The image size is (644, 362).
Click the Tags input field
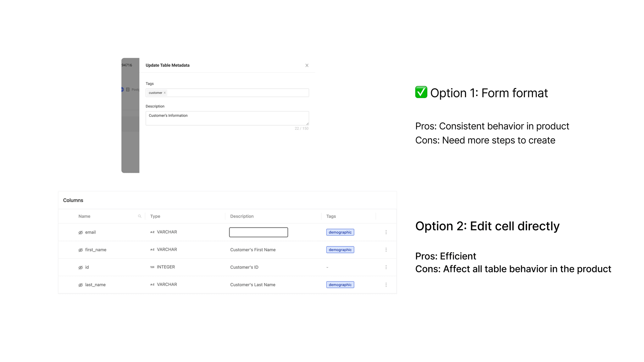(x=236, y=93)
